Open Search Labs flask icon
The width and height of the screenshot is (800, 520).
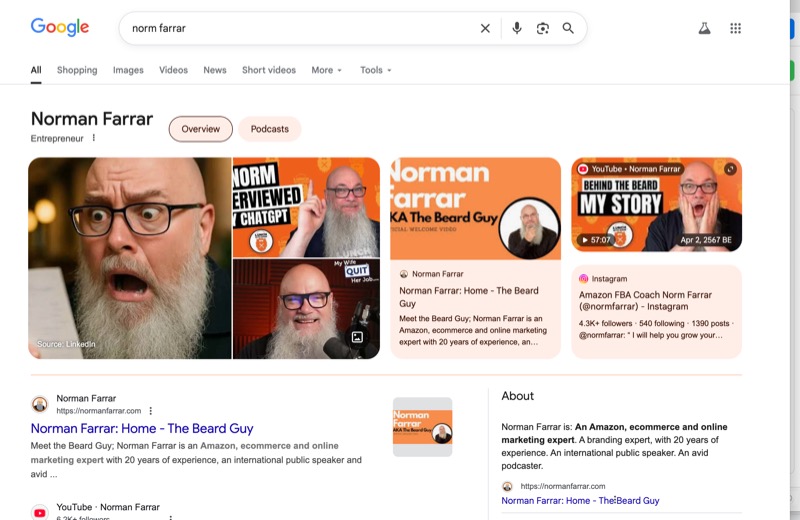[705, 29]
